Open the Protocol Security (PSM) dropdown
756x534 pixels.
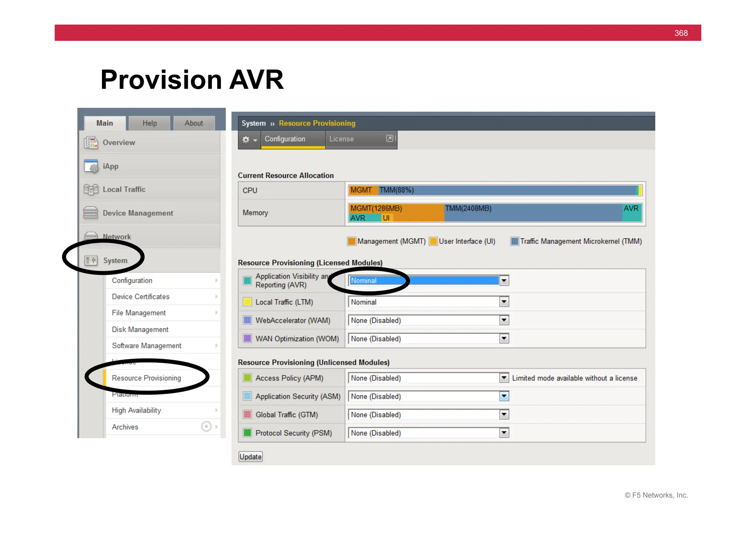coord(429,433)
